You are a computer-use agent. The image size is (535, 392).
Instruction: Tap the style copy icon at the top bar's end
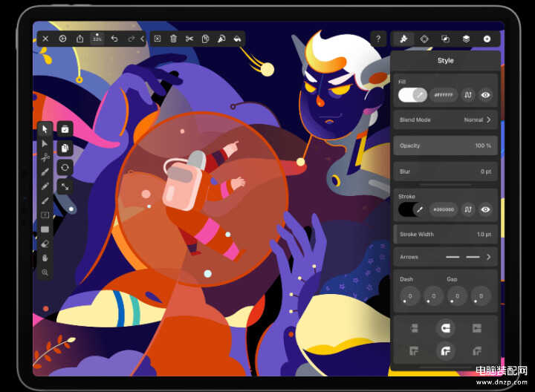point(238,39)
